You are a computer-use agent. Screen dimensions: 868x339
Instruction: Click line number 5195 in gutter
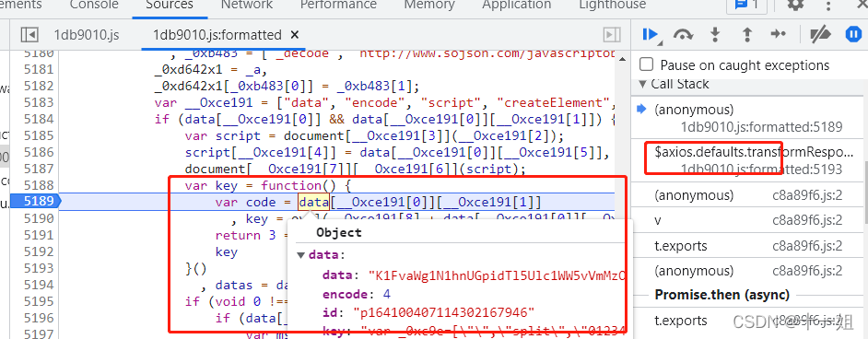[x=39, y=301]
